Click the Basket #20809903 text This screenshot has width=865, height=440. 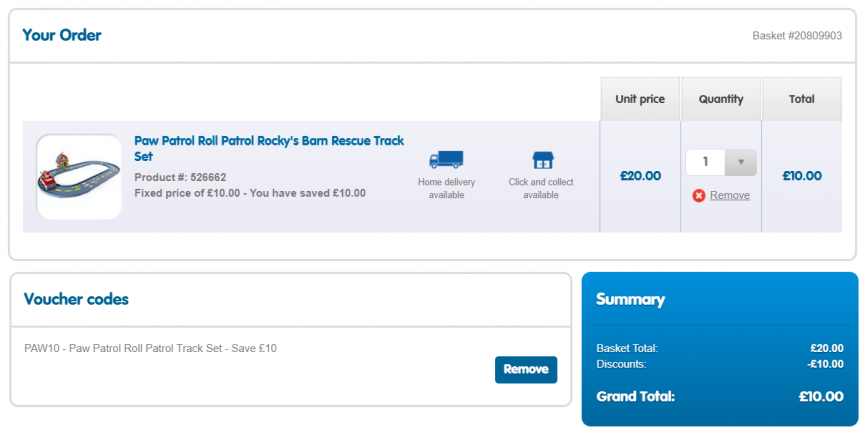[797, 36]
